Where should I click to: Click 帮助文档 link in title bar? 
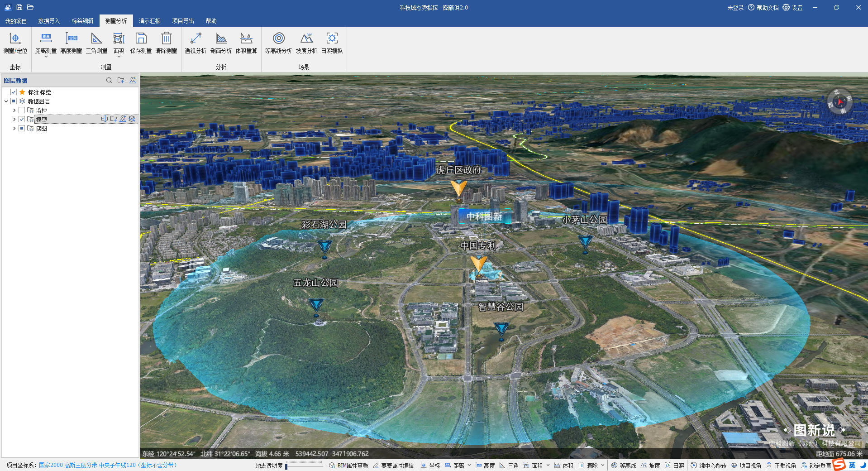point(763,8)
